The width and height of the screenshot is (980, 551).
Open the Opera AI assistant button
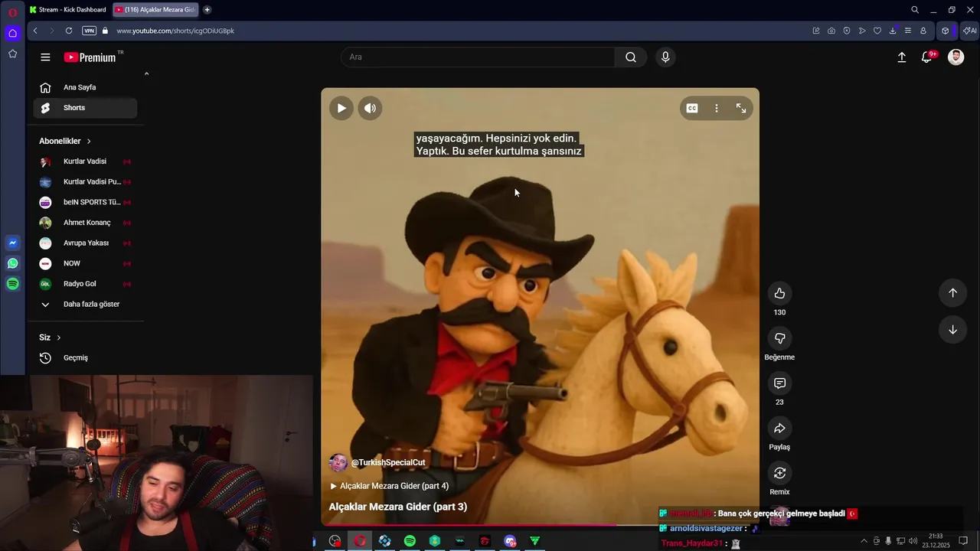point(969,31)
